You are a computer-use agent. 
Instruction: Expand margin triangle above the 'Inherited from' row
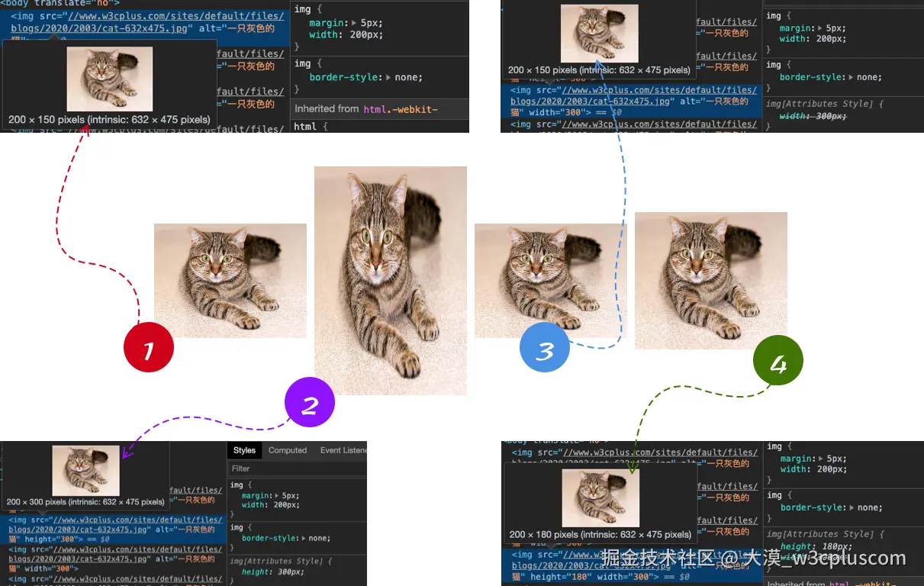point(353,24)
